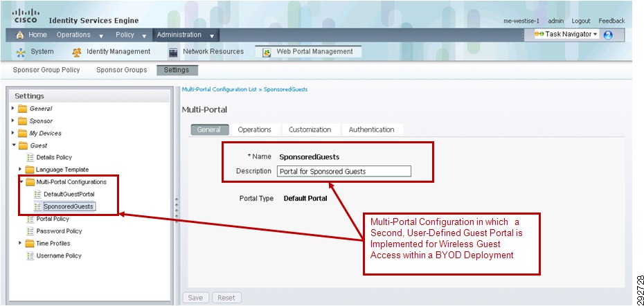This screenshot has height=306, width=644.
Task: Switch to the Operations tab in Multi-Portal
Action: tap(255, 129)
